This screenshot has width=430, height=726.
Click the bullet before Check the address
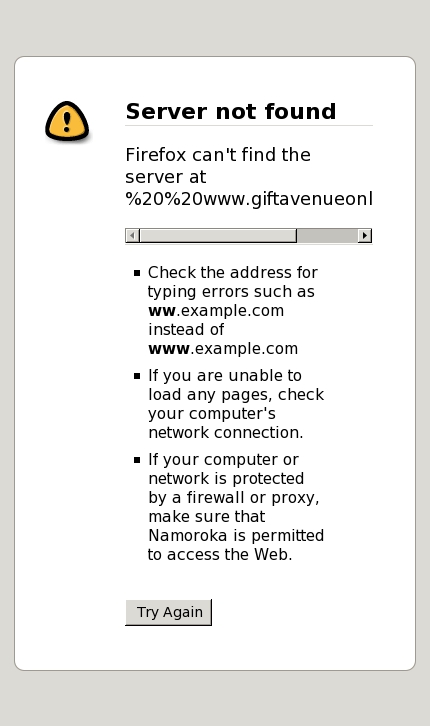137,273
